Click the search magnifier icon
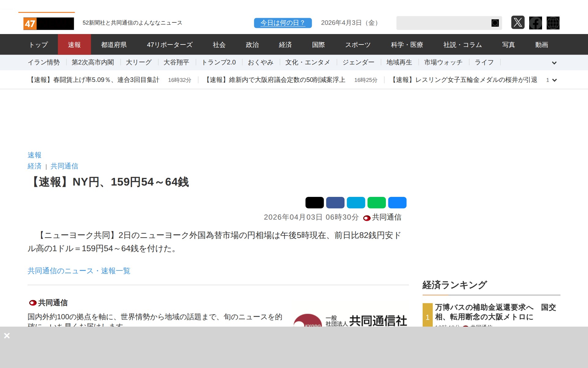Image resolution: width=588 pixels, height=368 pixels. coord(495,23)
